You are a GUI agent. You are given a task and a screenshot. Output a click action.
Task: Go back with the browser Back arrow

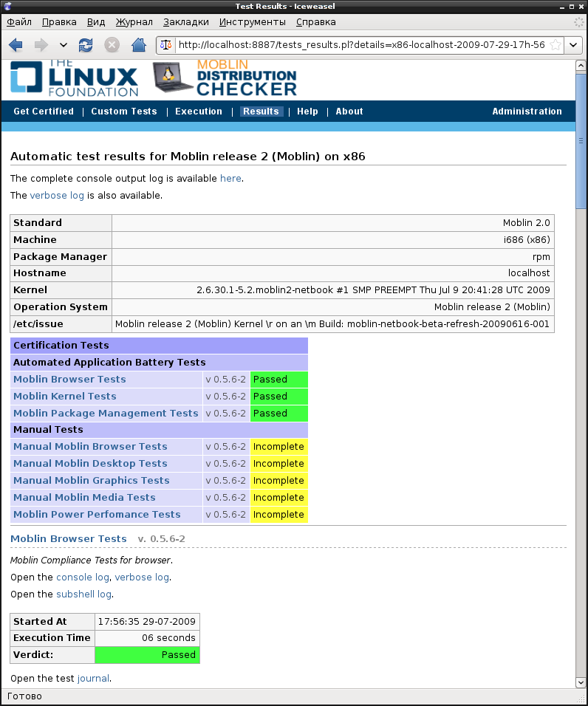[16, 44]
